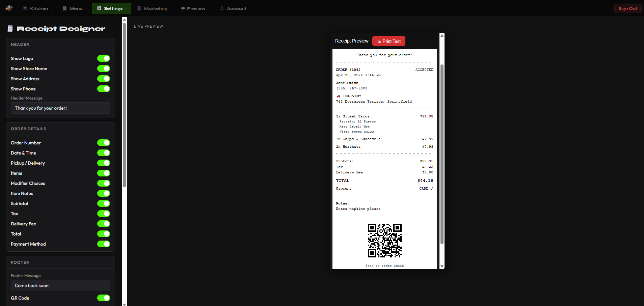Screen dimensions: 644x306
Task: Turn off the QR Code toggle
Action: click(104, 298)
